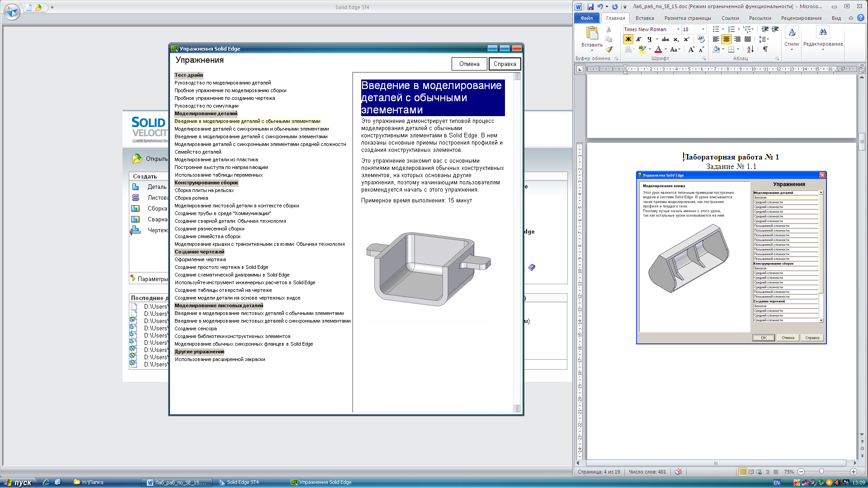
Task: Switch to the Рассылки ribbon tab
Action: pyautogui.click(x=760, y=18)
